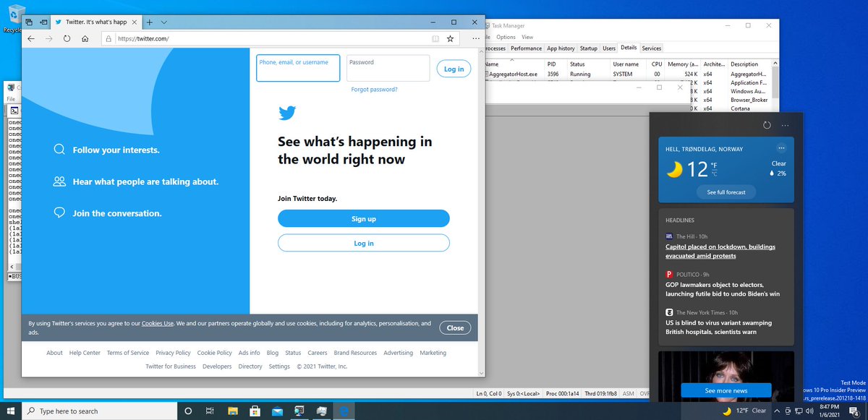
Task: Click the Twitter bird logo
Action: (x=287, y=112)
